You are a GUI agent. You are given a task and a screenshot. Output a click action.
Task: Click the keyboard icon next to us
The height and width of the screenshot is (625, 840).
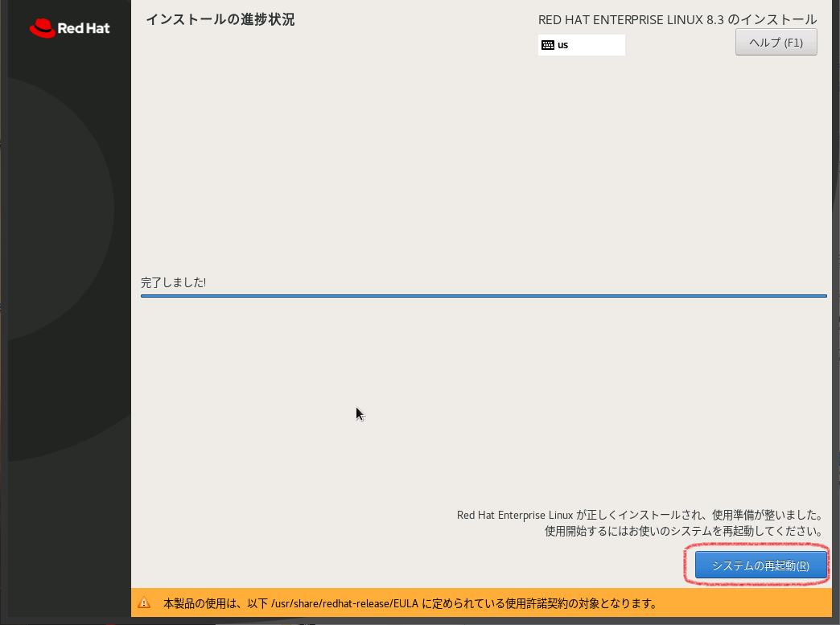(547, 45)
